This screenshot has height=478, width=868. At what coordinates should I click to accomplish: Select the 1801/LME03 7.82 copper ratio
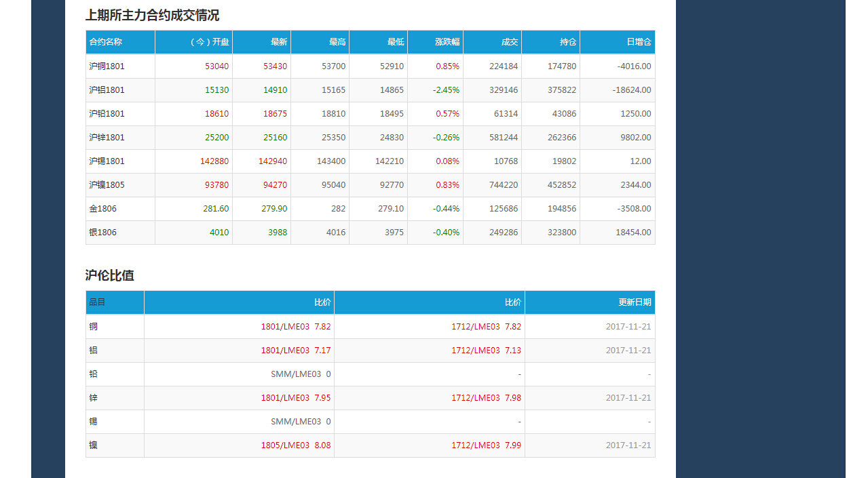pos(296,327)
